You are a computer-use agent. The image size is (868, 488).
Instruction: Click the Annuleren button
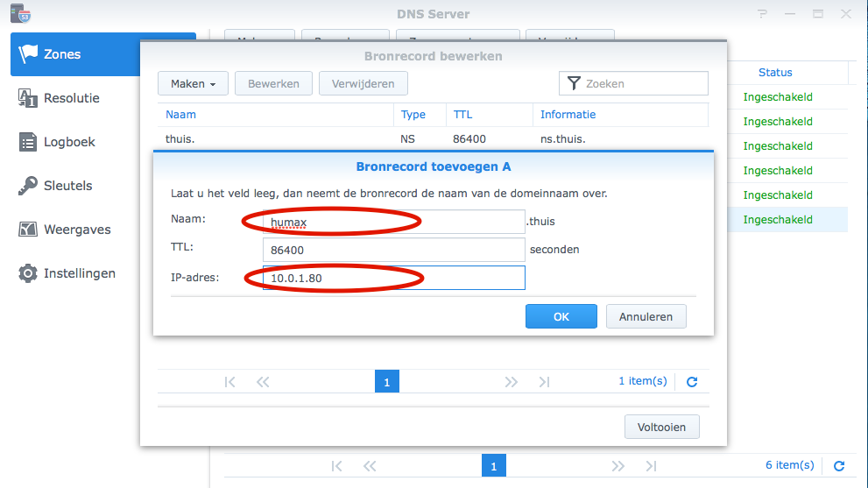[646, 316]
